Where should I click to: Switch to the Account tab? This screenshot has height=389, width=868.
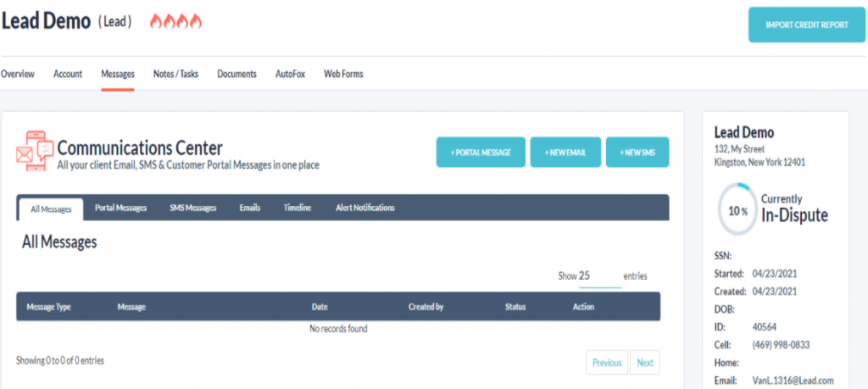tap(68, 75)
